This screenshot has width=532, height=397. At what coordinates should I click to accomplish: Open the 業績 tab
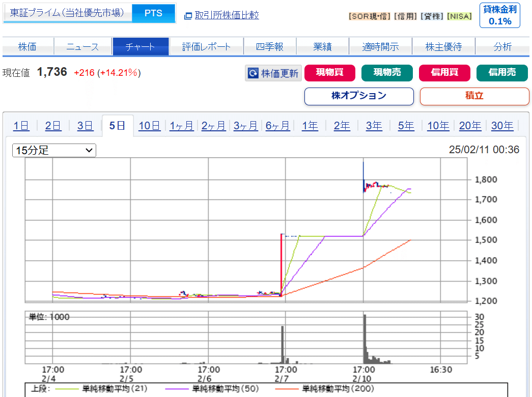pos(323,46)
